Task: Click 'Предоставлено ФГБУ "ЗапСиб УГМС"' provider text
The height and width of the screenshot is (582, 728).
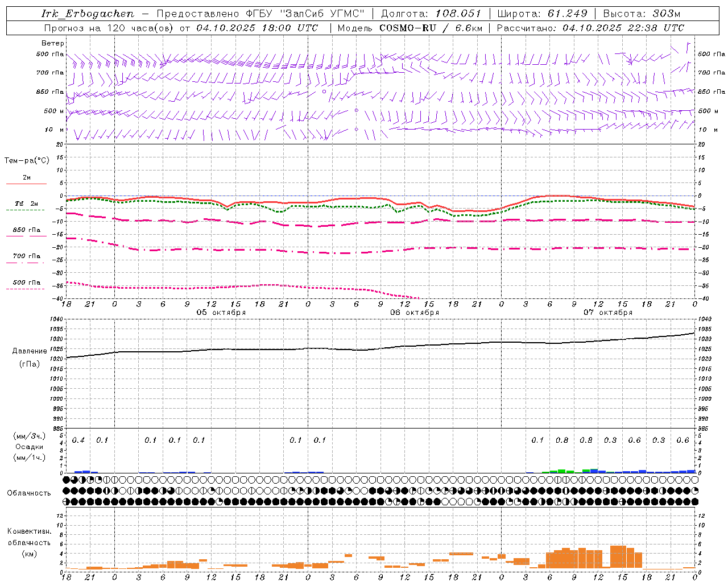Action: click(x=260, y=14)
